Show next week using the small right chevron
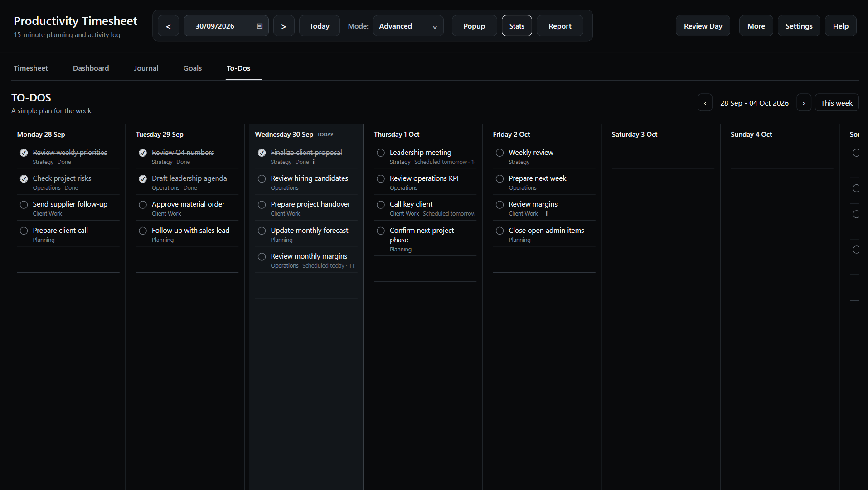This screenshot has height=490, width=868. 804,103
